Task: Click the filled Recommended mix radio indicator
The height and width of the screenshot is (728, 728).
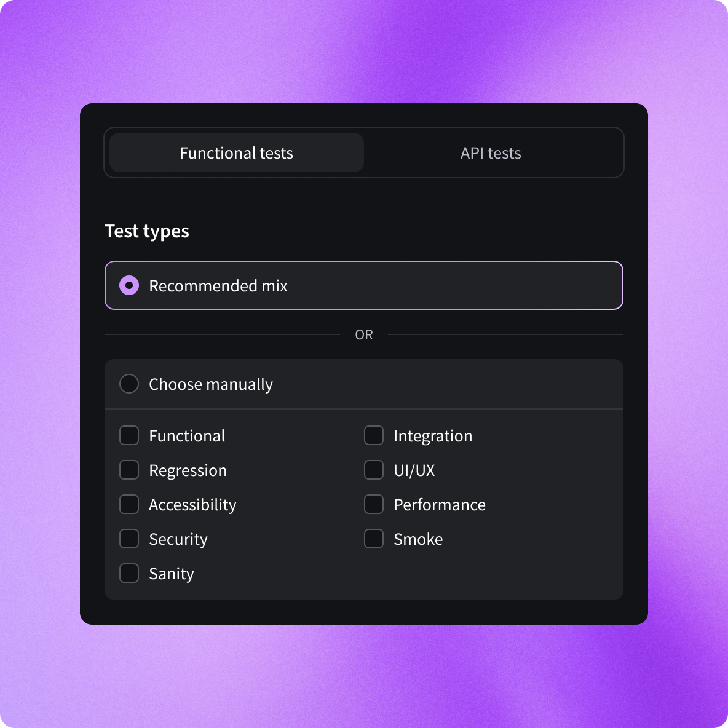Action: (x=129, y=285)
